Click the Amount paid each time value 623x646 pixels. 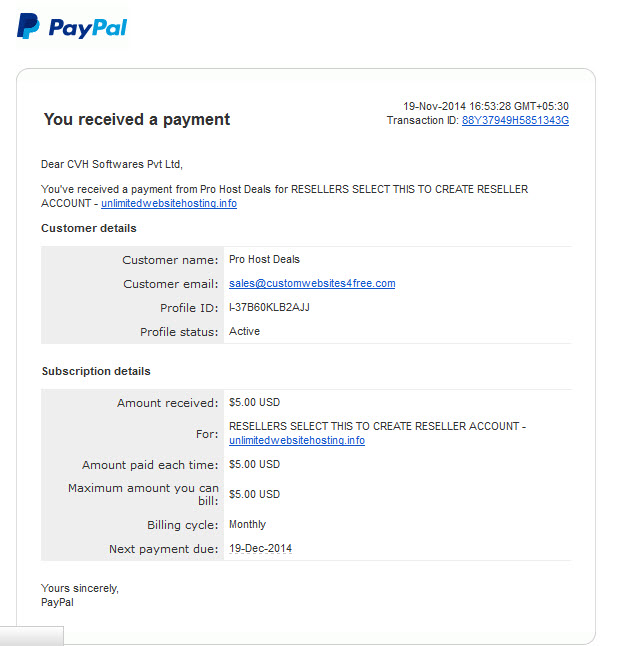point(254,464)
